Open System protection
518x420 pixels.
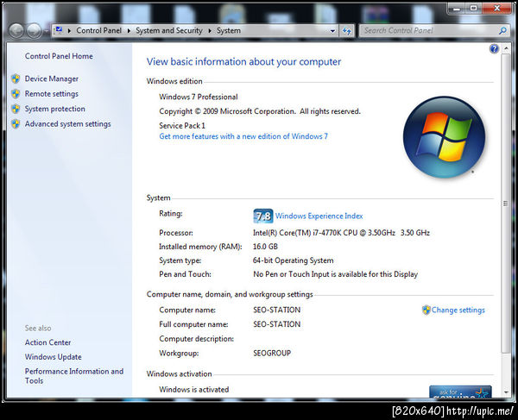coord(55,109)
